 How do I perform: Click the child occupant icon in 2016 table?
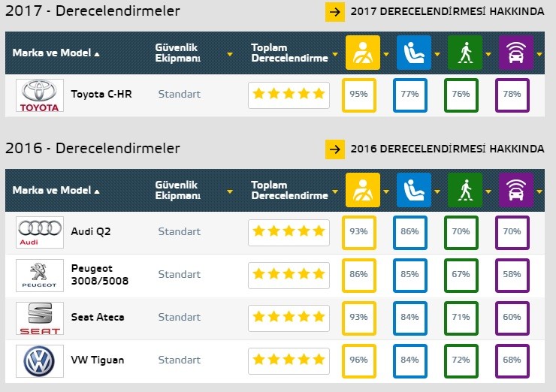[x=414, y=190]
